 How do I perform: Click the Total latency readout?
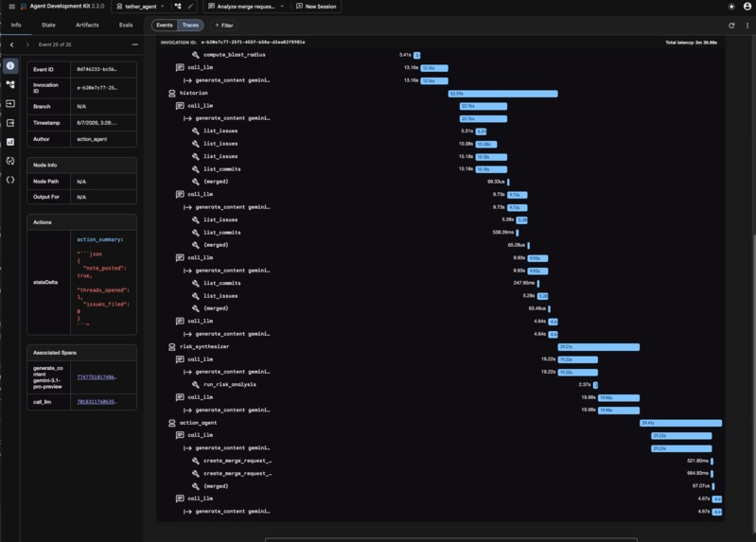[x=691, y=43]
